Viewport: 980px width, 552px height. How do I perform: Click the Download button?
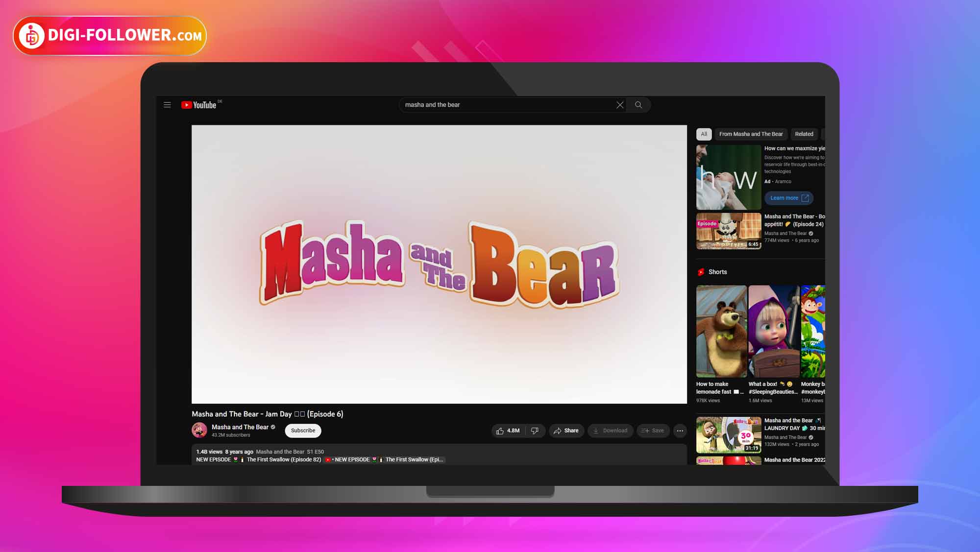point(610,431)
